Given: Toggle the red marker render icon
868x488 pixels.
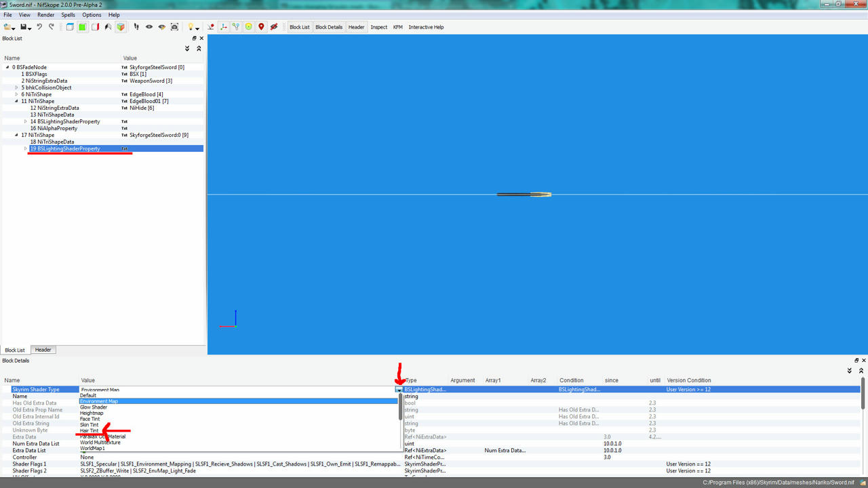Looking at the screenshot, I should (211, 27).
